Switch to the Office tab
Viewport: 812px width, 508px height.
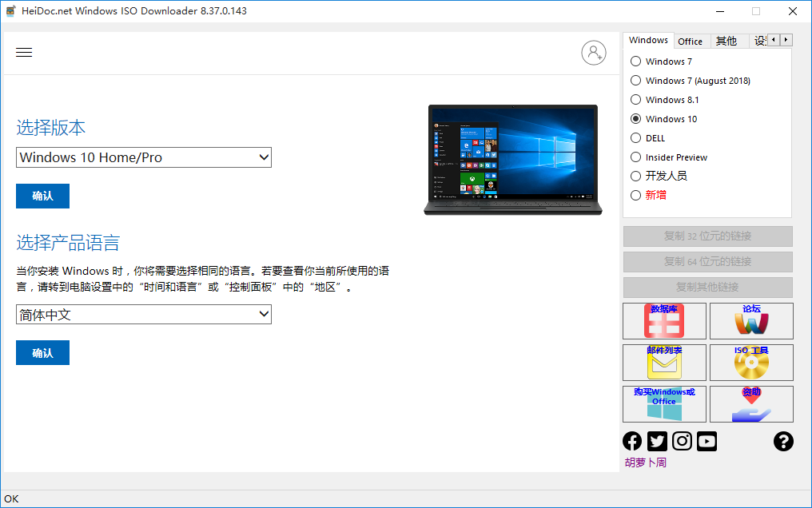coord(691,42)
